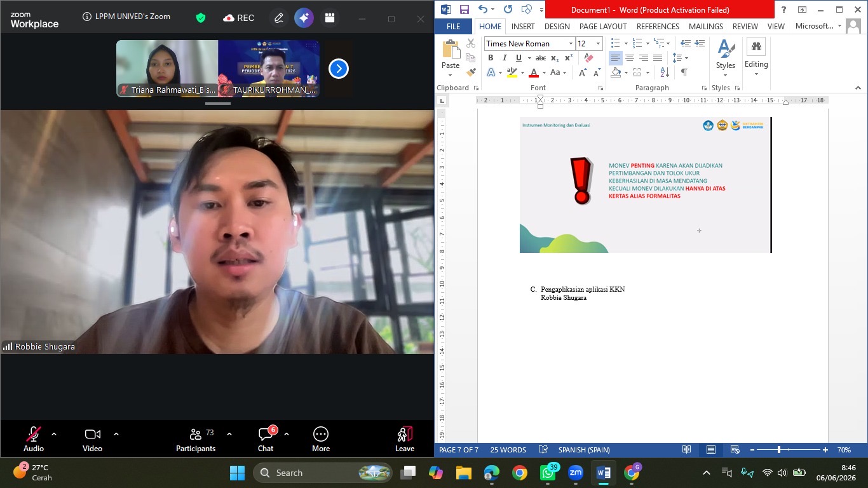Open the Change Case Aa dropdown
The image size is (868, 488).
point(558,72)
